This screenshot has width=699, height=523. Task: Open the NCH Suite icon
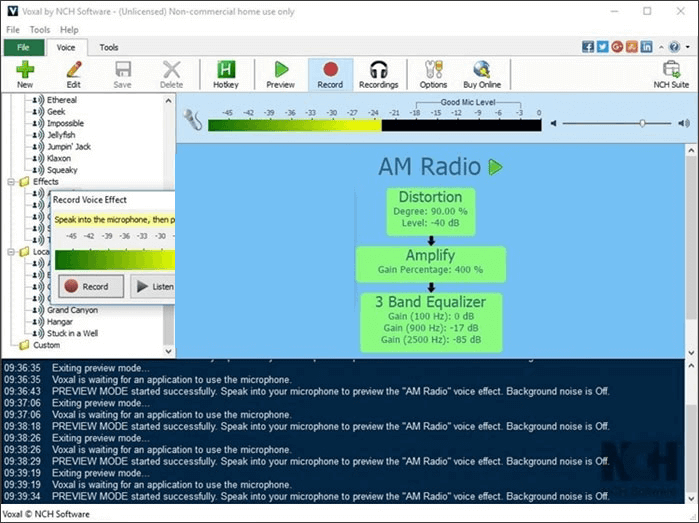[x=671, y=74]
